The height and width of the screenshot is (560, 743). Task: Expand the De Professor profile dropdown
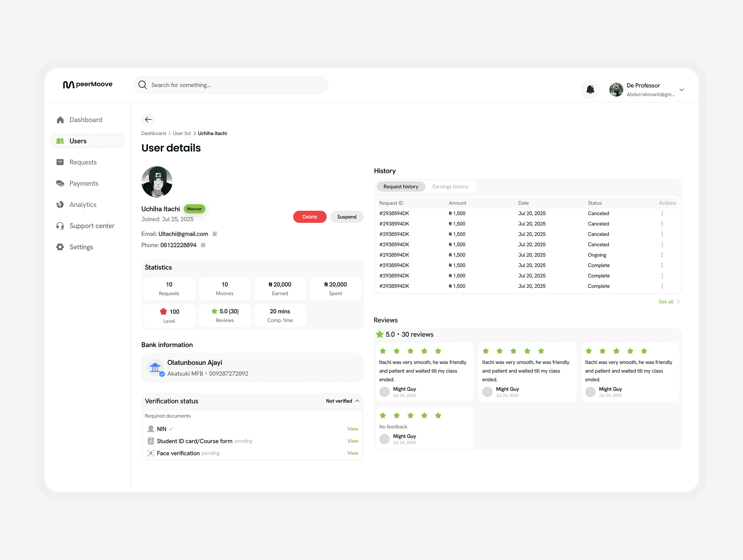[x=682, y=90]
